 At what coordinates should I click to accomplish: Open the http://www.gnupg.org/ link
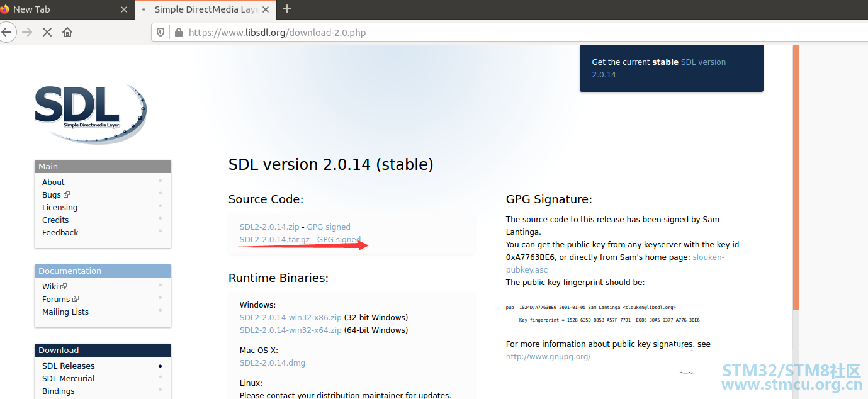point(548,356)
